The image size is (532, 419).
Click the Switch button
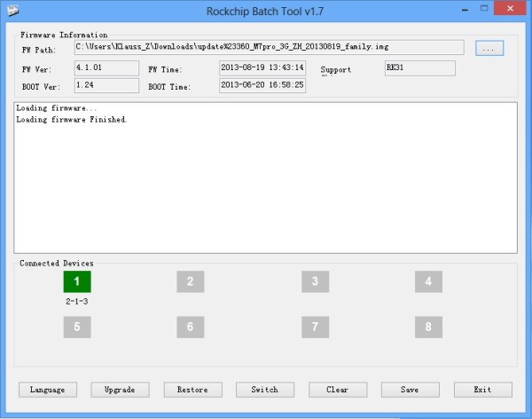[x=265, y=390]
